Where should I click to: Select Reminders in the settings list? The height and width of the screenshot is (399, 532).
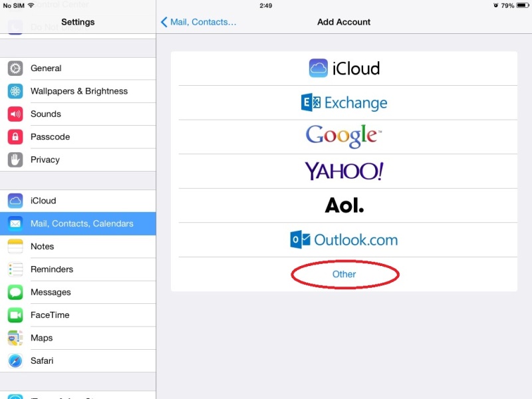pos(78,269)
